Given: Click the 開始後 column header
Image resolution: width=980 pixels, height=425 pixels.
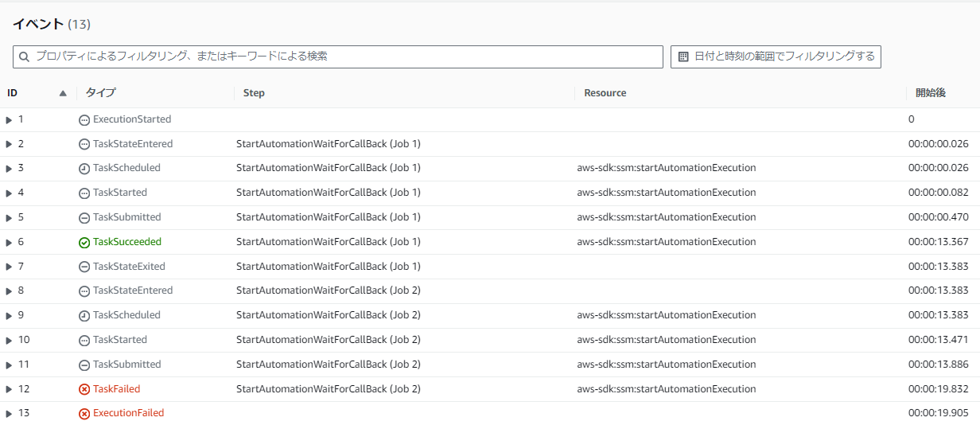Looking at the screenshot, I should pos(931,93).
